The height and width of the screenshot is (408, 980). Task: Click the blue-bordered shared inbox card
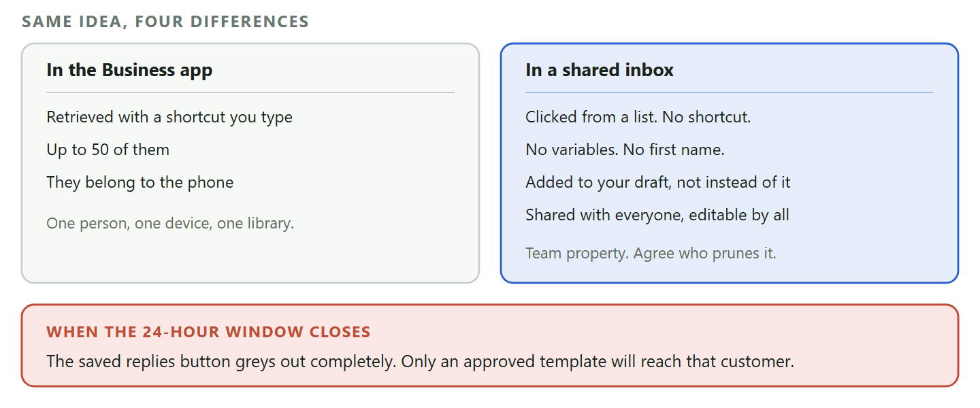click(x=730, y=163)
